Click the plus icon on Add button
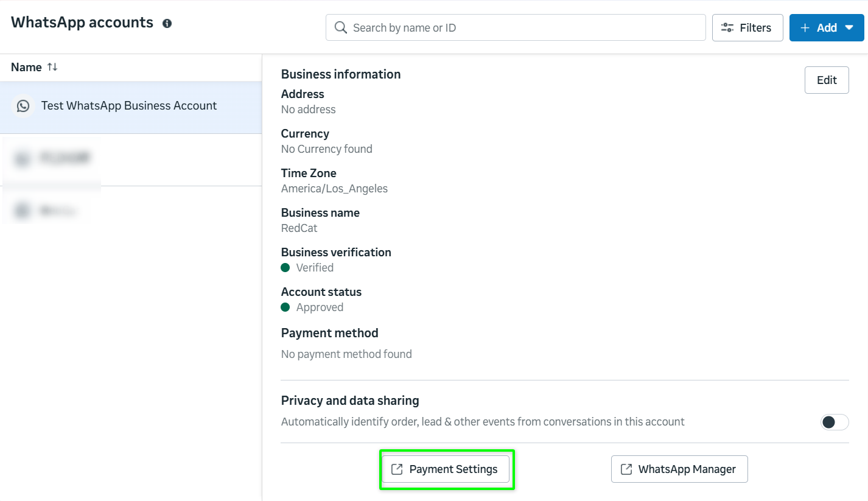 pyautogui.click(x=805, y=28)
